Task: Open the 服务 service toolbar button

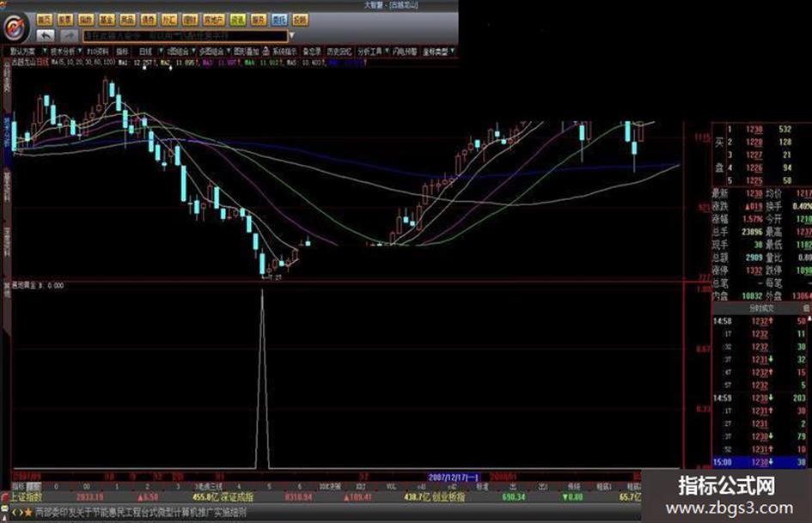Action: pos(259,20)
